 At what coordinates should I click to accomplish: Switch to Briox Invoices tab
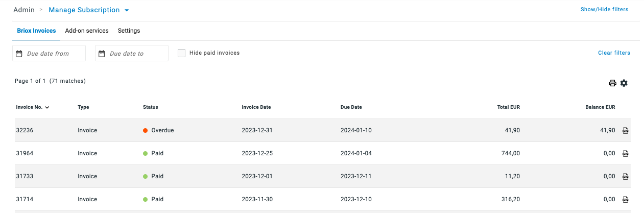click(x=36, y=31)
